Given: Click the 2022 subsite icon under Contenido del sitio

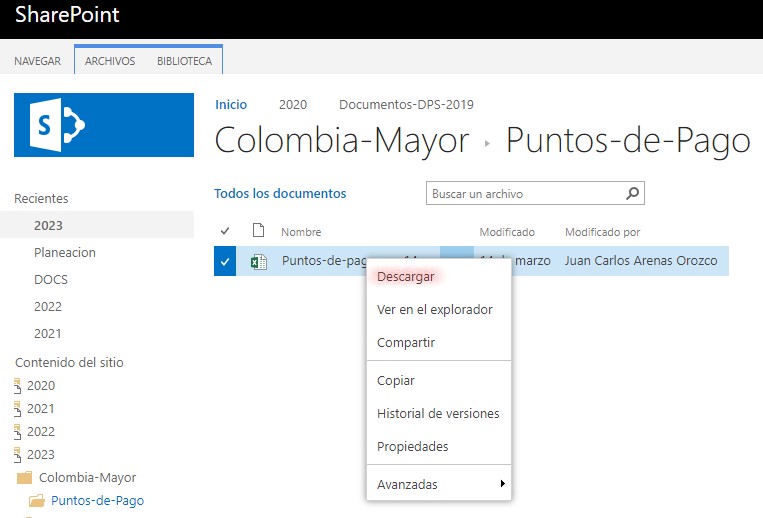Looking at the screenshot, I should click(x=18, y=431).
